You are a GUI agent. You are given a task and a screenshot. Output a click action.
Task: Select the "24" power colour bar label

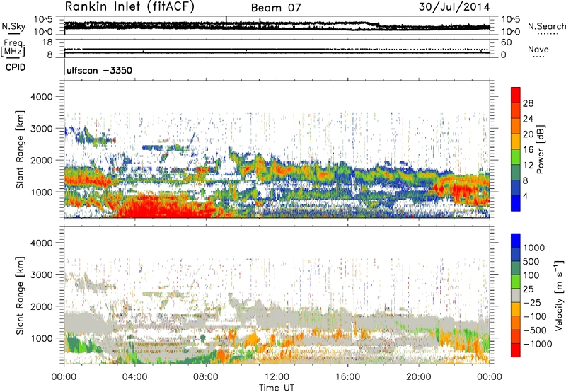pos(528,119)
